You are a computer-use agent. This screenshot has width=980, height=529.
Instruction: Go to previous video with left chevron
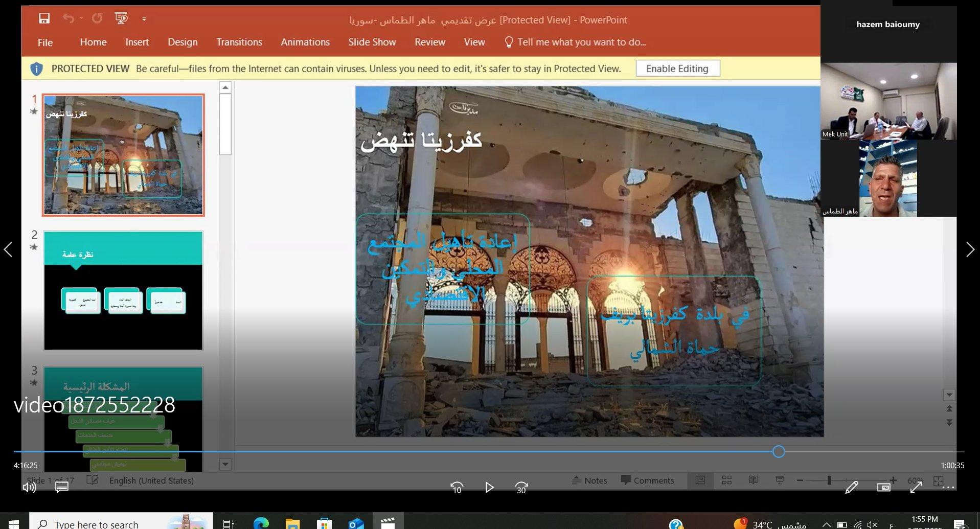pos(8,249)
